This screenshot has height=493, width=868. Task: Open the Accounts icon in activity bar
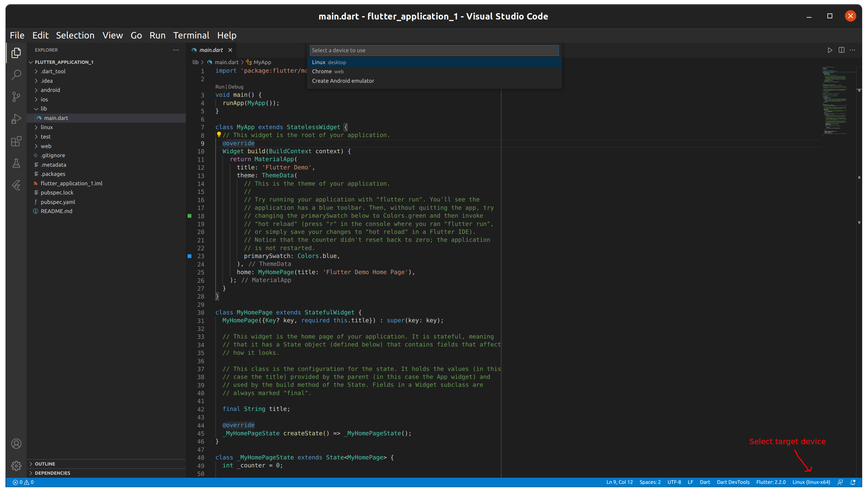[16, 444]
